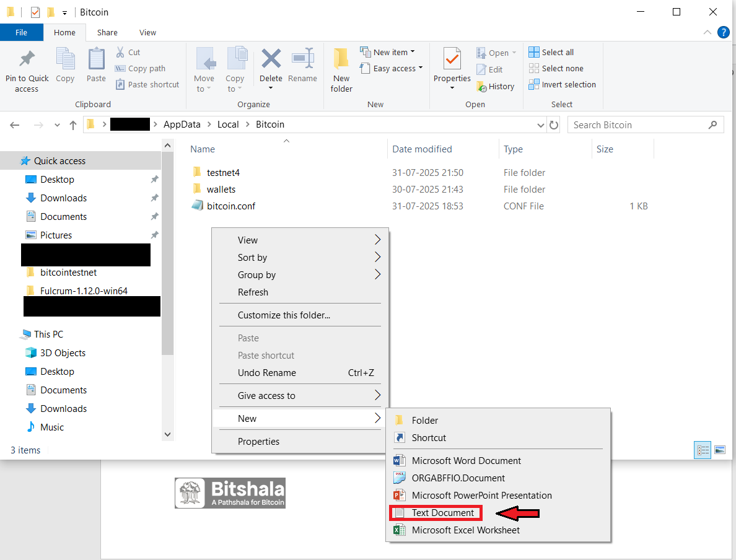Switch to large icons view icon
Image resolution: width=736 pixels, height=560 pixels.
click(719, 450)
